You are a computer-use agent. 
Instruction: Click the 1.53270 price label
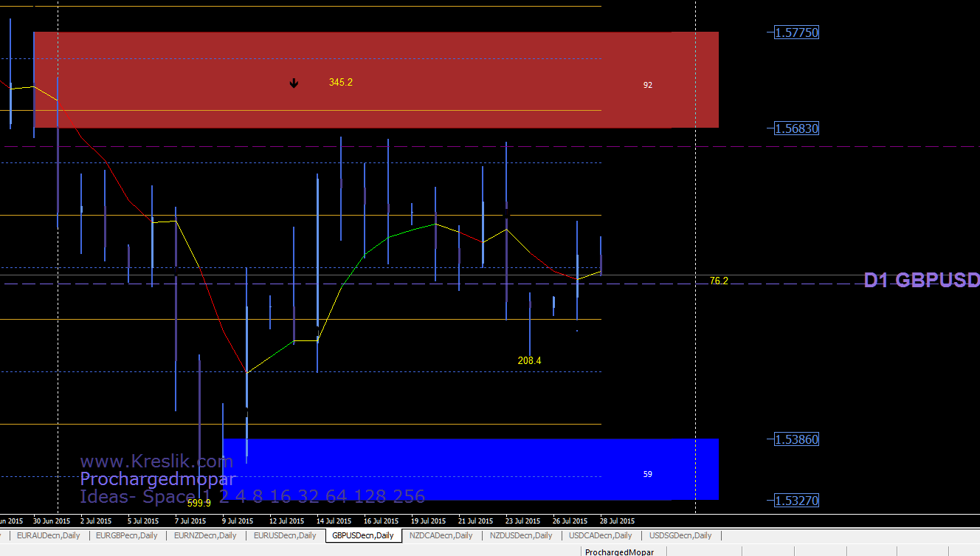[x=796, y=501]
